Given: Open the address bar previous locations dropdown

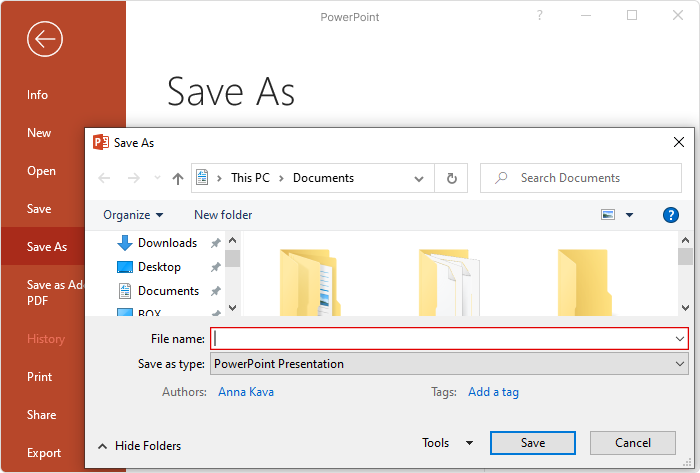Looking at the screenshot, I should pos(419,179).
